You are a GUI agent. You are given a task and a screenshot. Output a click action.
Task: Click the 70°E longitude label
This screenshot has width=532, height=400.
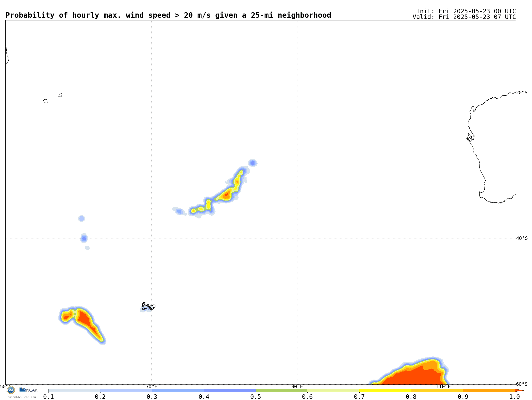pyautogui.click(x=151, y=387)
